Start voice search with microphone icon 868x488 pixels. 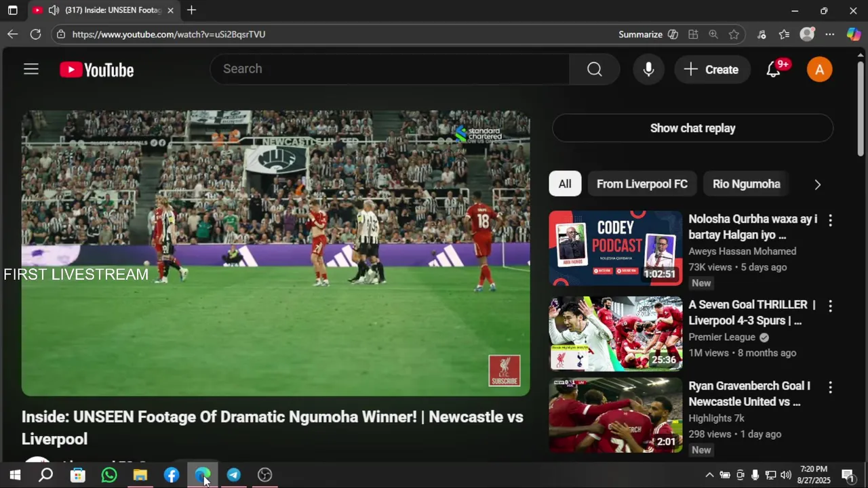click(x=648, y=69)
